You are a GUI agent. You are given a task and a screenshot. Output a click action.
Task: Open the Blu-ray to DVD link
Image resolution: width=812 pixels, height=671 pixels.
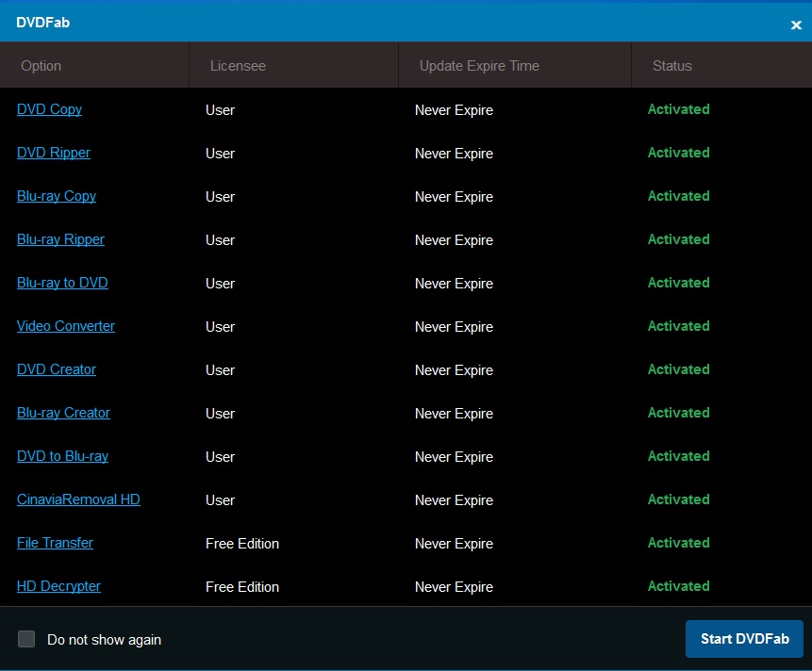pyautogui.click(x=62, y=283)
